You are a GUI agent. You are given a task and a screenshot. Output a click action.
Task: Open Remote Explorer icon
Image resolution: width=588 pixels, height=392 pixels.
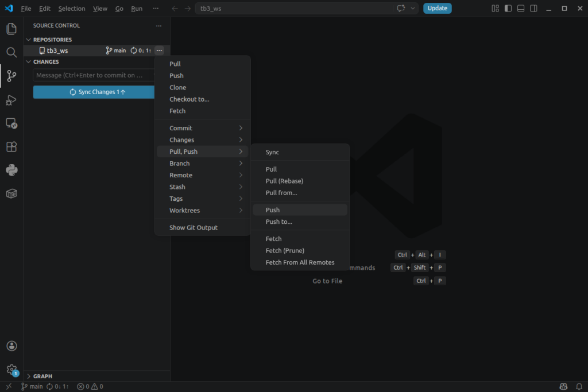coord(11,123)
